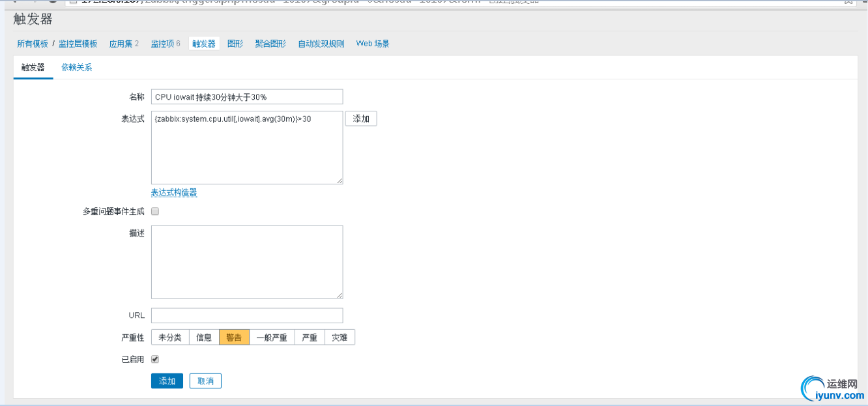Click the blue 添加 submit button

coord(167,381)
